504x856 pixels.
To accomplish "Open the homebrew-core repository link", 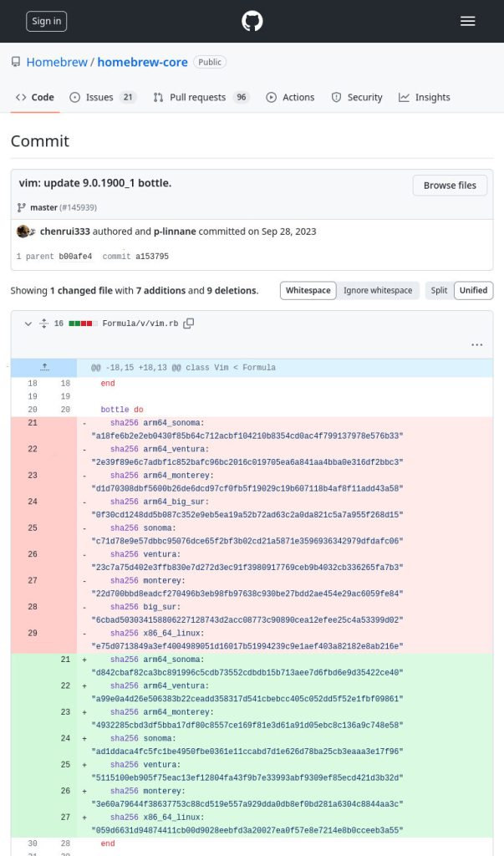I will 142,61.
